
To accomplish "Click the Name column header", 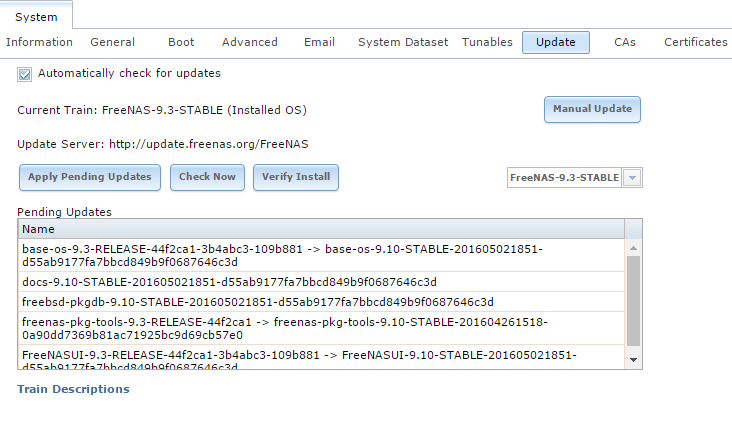I will point(321,229).
